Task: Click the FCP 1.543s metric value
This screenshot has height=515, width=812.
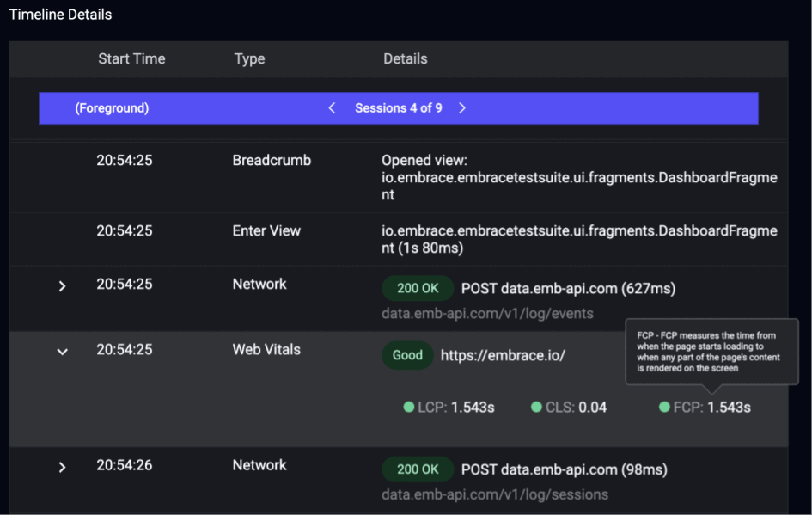Action: coord(729,408)
